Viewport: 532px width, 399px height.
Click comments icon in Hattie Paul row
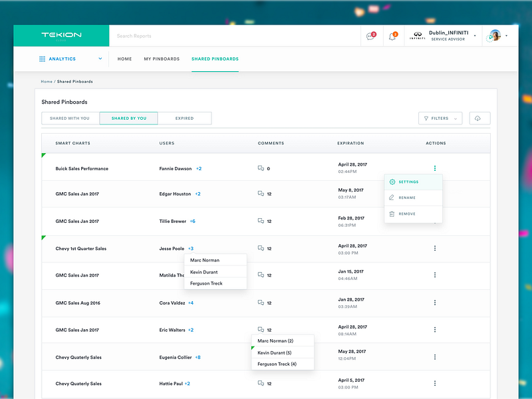click(x=261, y=384)
